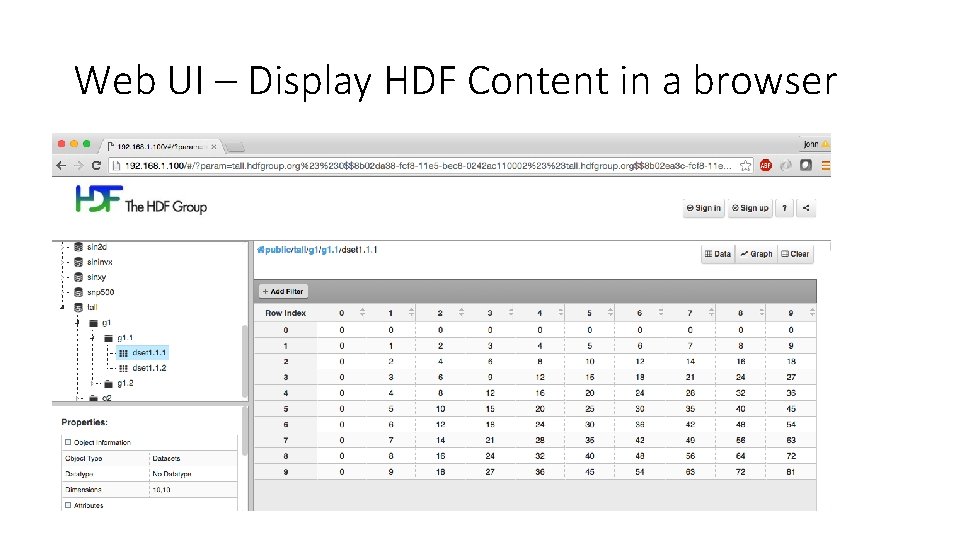Click the g2 folder icon
The image size is (960, 540).
[x=94, y=398]
